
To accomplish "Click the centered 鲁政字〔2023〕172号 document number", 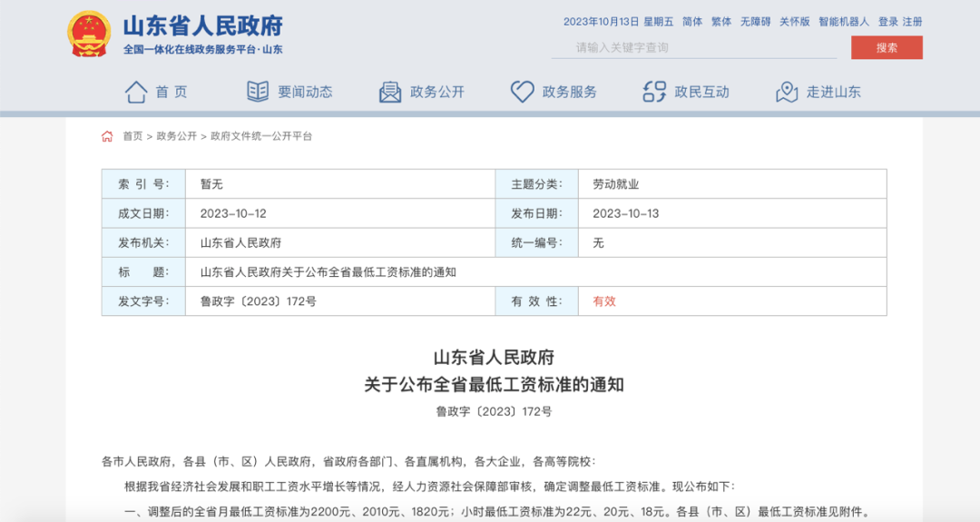I will coord(495,412).
